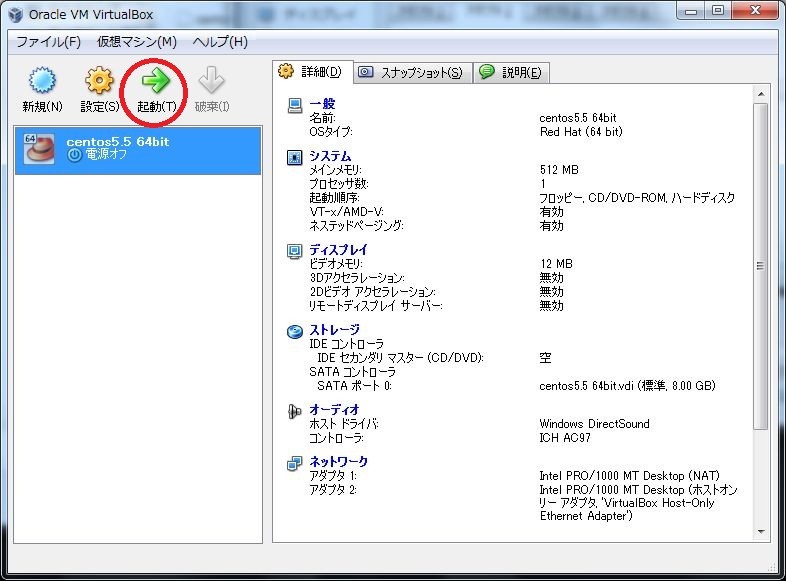Click the オーディオ section heading link
This screenshot has height=581, width=786.
coord(334,410)
